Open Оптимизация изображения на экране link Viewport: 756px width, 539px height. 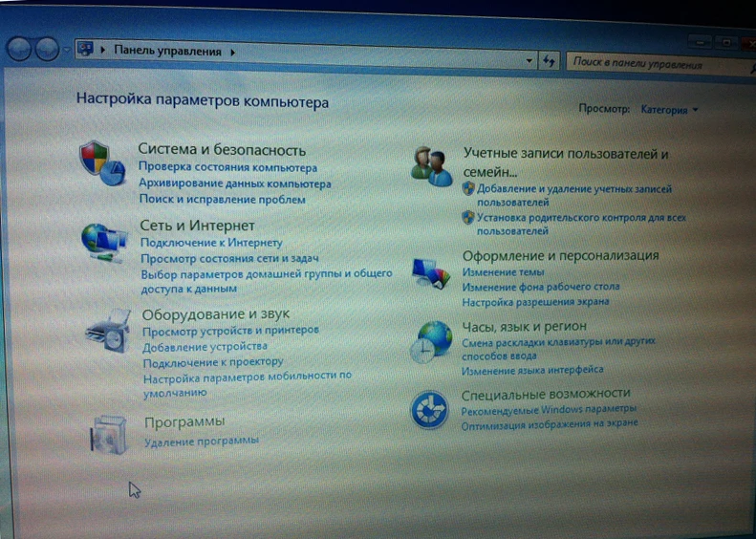click(x=550, y=425)
